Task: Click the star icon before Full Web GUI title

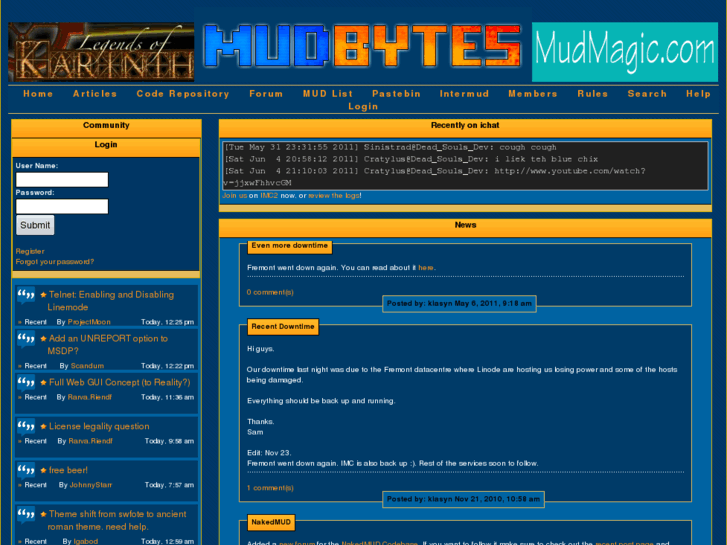Action: 43,383
